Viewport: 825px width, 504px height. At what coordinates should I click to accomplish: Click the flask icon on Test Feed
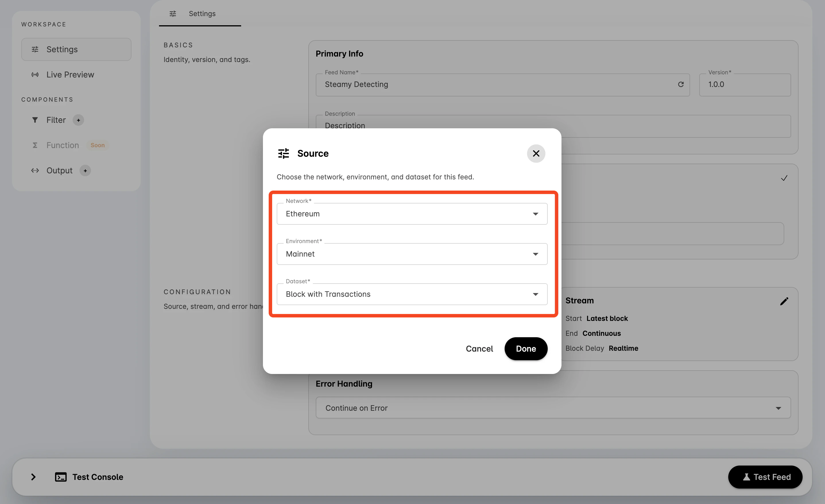coord(746,477)
